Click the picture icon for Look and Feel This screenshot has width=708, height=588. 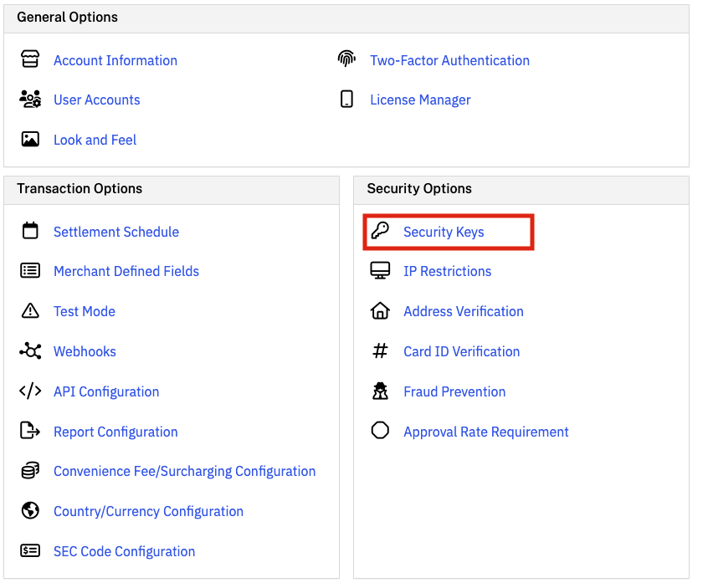[x=30, y=140]
